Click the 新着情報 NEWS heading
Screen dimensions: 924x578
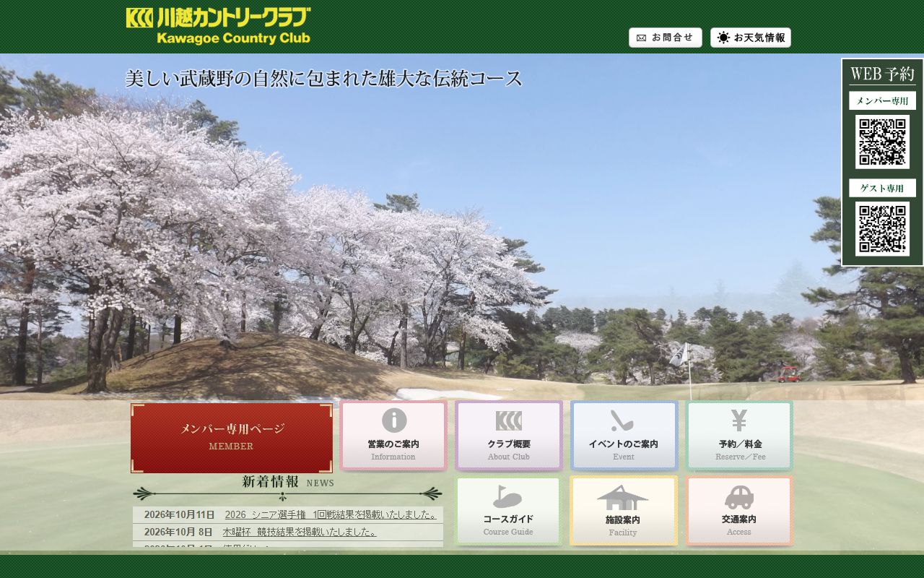288,482
